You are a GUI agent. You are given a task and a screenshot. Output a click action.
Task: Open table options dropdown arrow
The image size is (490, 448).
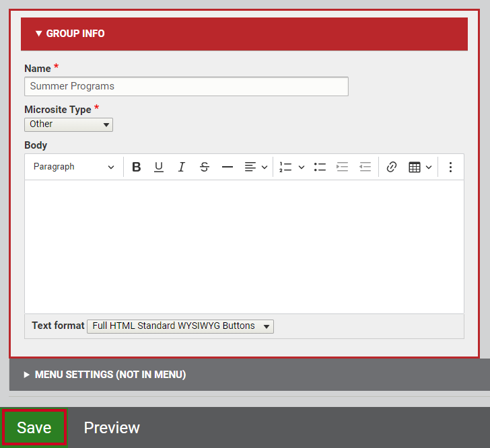pyautogui.click(x=429, y=167)
